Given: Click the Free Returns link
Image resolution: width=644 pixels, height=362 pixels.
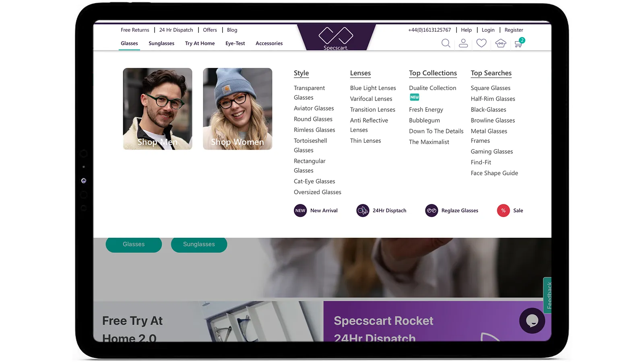Looking at the screenshot, I should 135,30.
